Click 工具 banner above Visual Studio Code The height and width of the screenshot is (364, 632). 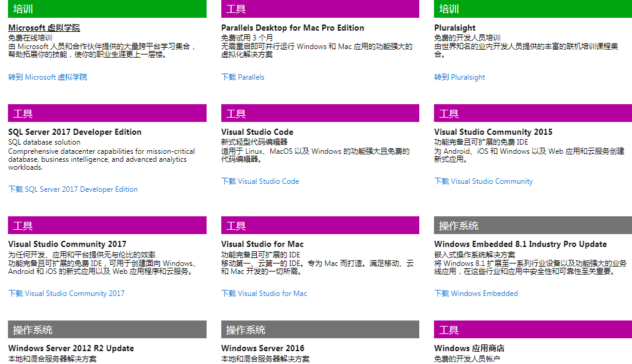point(320,113)
